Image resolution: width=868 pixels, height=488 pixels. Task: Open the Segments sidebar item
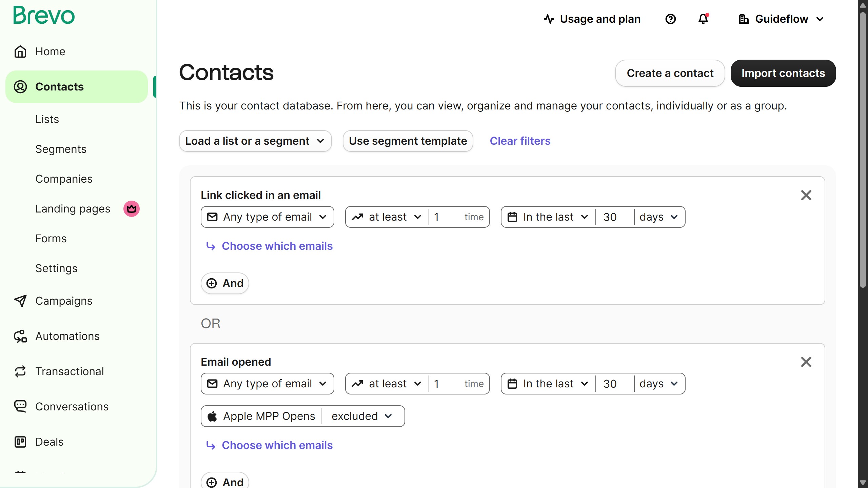61,149
